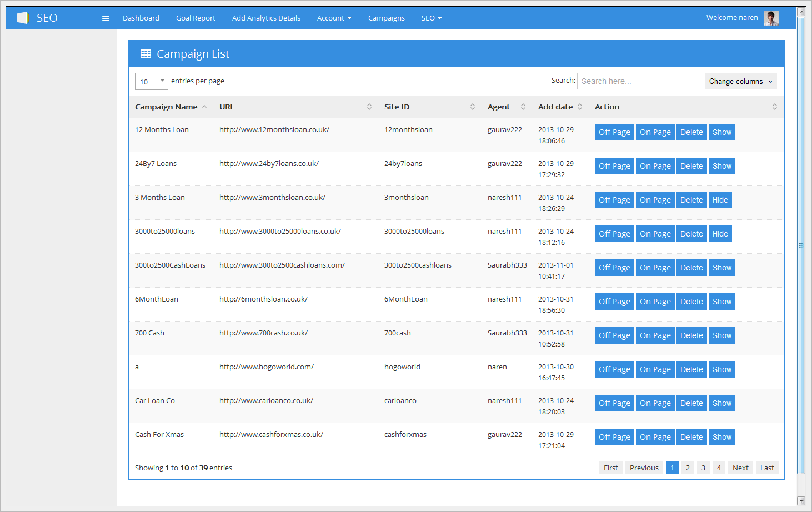Click the SEO logo icon
The image size is (812, 512).
23,18
